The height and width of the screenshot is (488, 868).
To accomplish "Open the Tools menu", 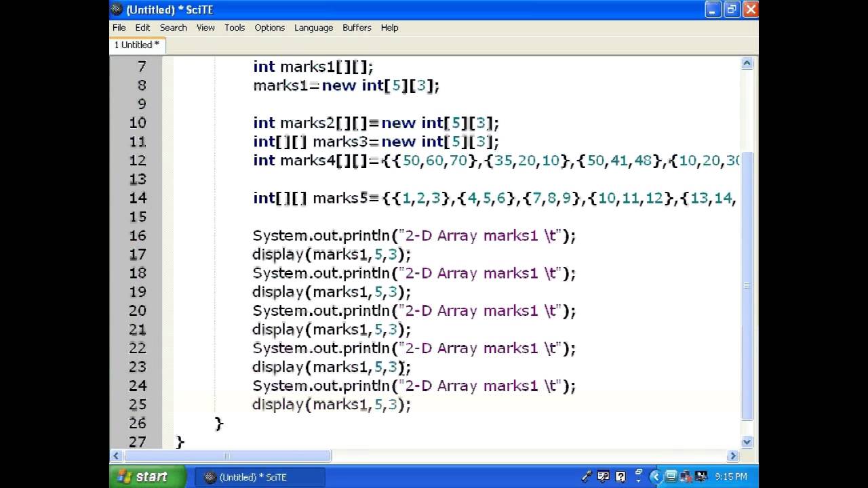I will (x=235, y=28).
